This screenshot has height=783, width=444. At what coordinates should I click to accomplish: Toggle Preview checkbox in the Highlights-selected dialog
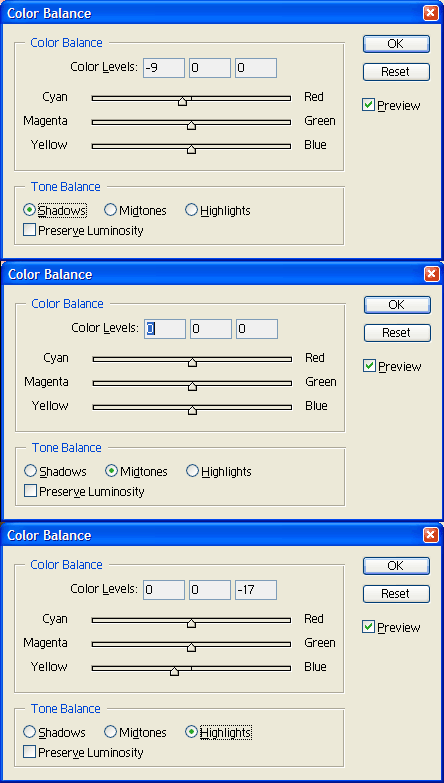click(368, 627)
